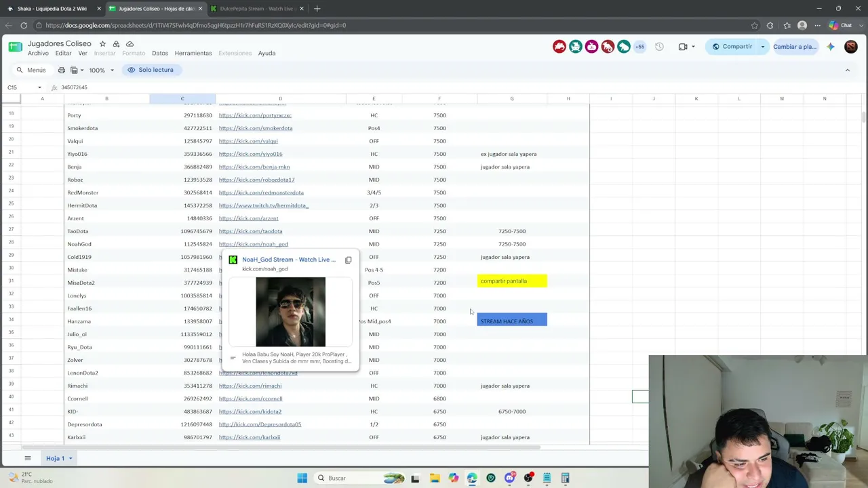Open File Explorer from the taskbar
868x488 pixels.
pyautogui.click(x=435, y=479)
